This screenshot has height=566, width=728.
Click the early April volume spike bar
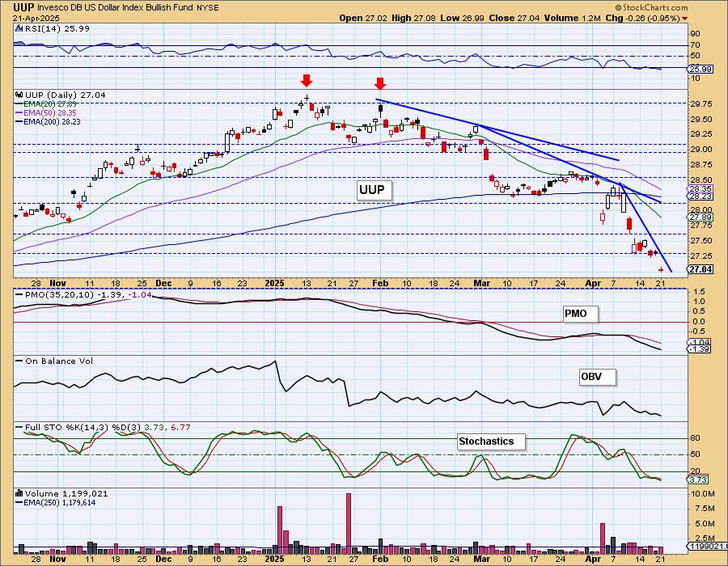pos(603,539)
